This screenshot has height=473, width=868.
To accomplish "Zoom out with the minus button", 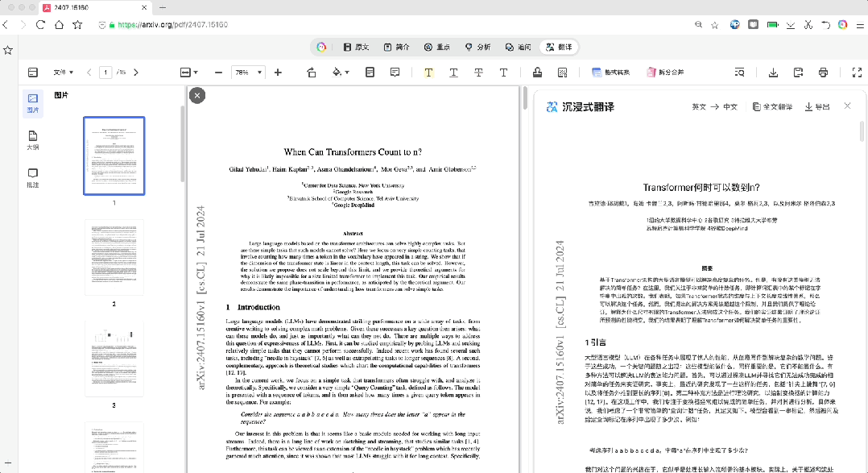I will click(219, 72).
